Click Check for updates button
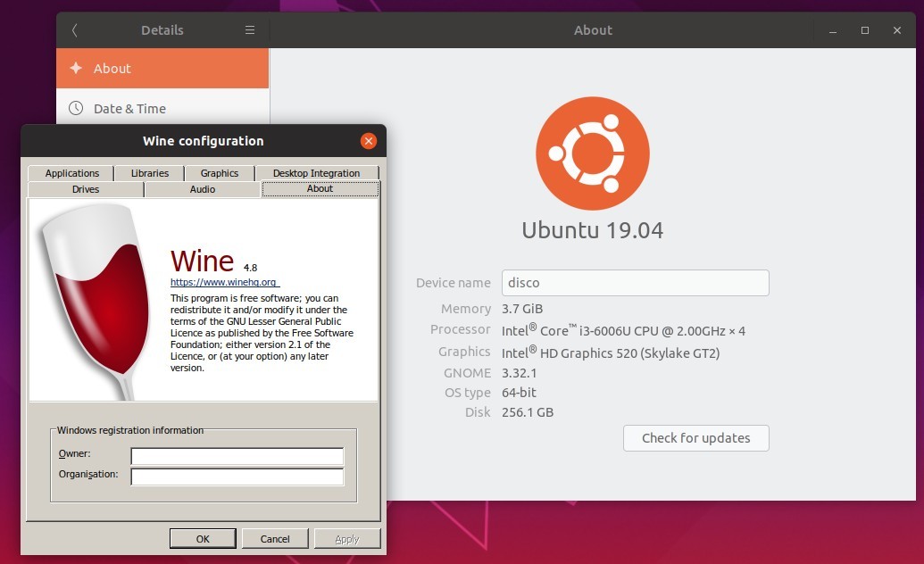The image size is (924, 564). coord(696,438)
